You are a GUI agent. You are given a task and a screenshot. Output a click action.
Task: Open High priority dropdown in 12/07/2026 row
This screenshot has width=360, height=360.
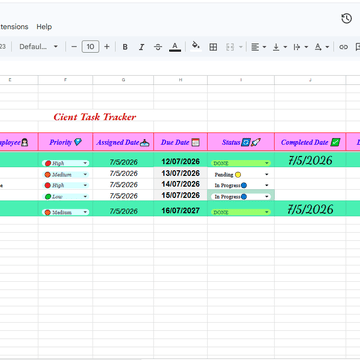pyautogui.click(x=66, y=163)
